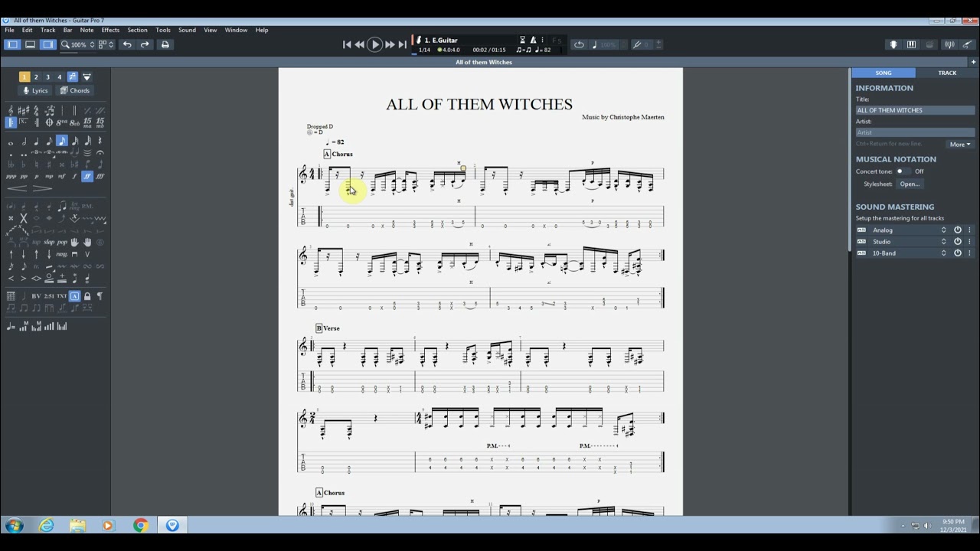
Task: Open chord diagram grid tool
Action: tap(11, 295)
